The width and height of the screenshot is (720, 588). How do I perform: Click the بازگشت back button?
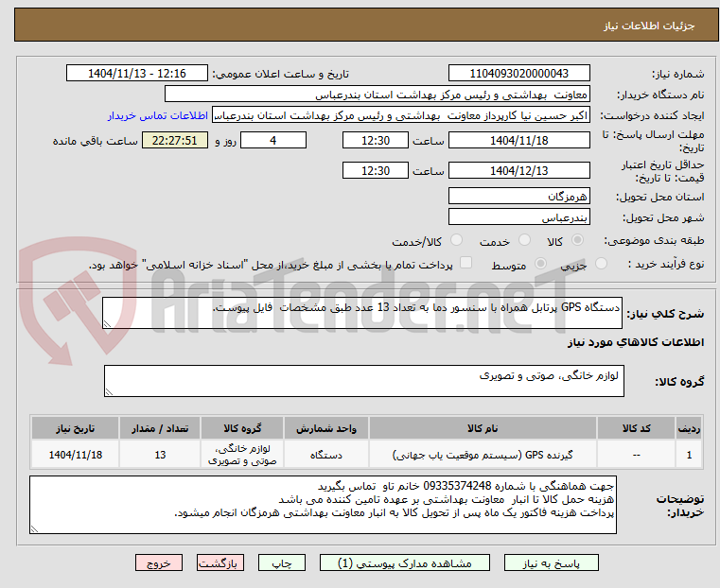(220, 562)
